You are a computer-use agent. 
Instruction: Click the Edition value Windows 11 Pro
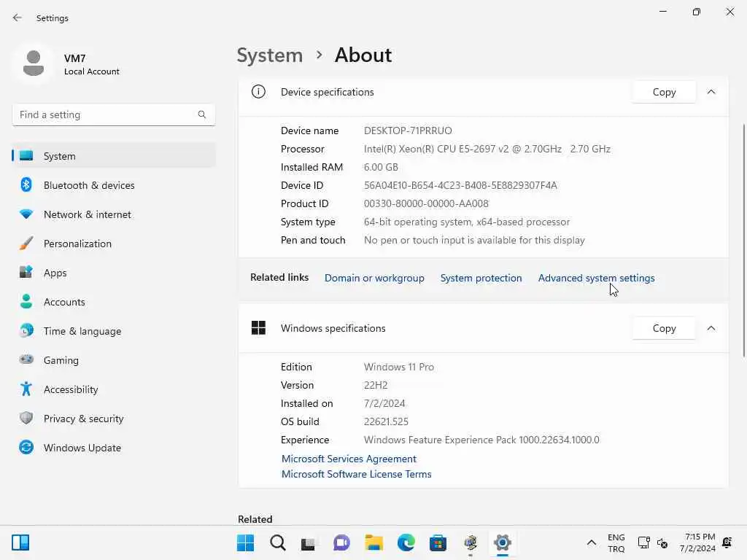pyautogui.click(x=399, y=367)
